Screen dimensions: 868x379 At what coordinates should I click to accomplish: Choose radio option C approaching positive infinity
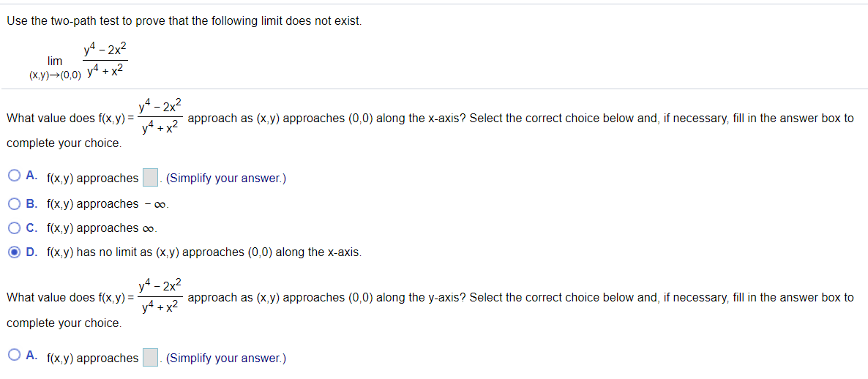tap(15, 228)
